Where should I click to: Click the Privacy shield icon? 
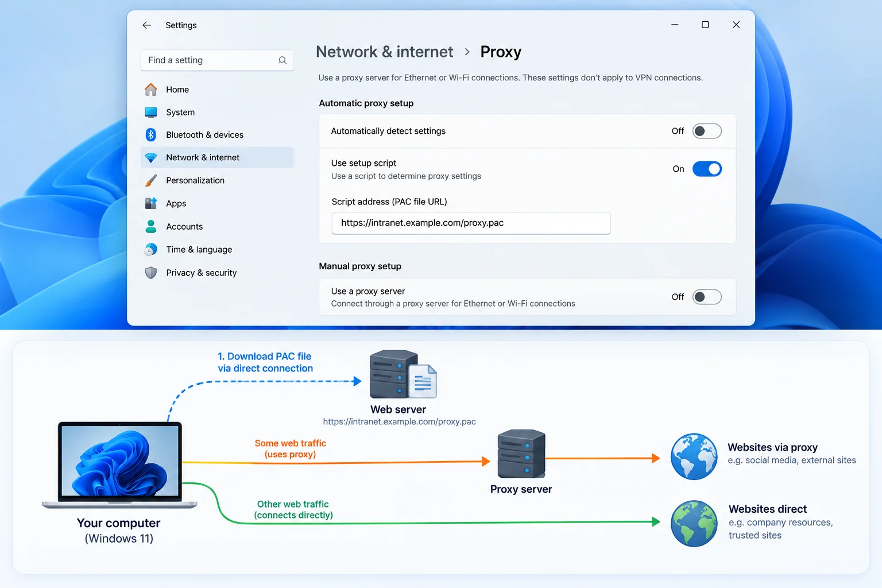click(151, 273)
